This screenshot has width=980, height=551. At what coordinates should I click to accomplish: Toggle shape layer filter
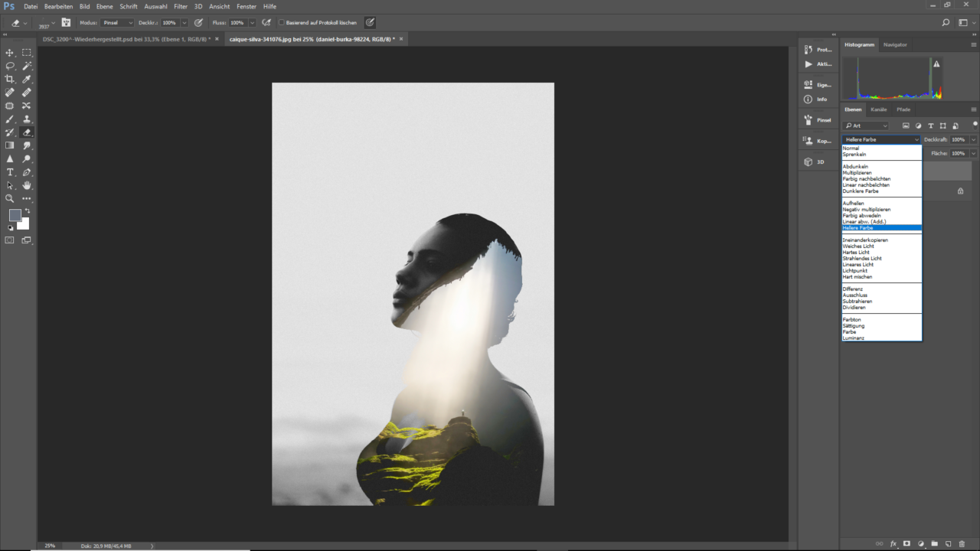tap(942, 126)
